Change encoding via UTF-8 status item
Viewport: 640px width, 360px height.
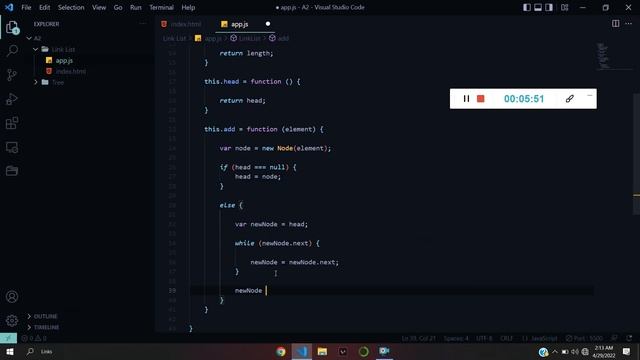(x=484, y=338)
